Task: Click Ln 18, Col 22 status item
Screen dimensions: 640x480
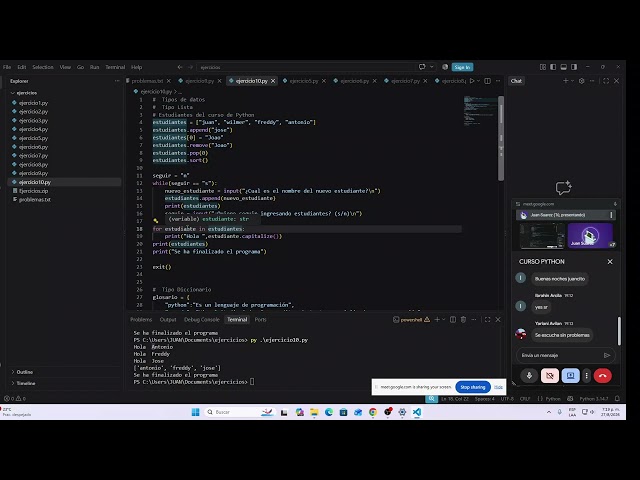Action: point(455,398)
